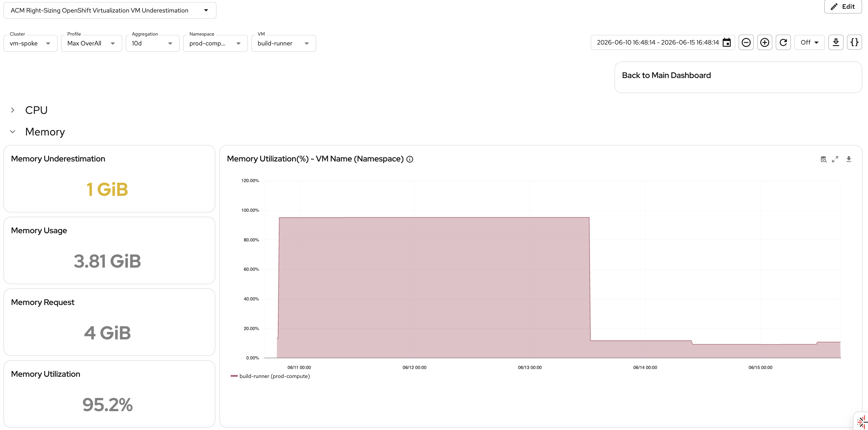Follow Back to Main Dashboard link

[666, 75]
